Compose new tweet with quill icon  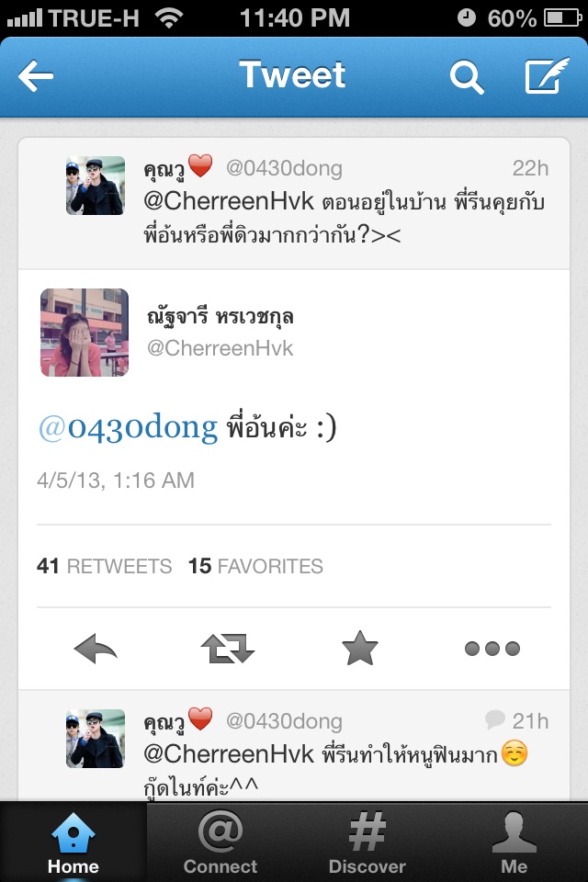click(547, 75)
